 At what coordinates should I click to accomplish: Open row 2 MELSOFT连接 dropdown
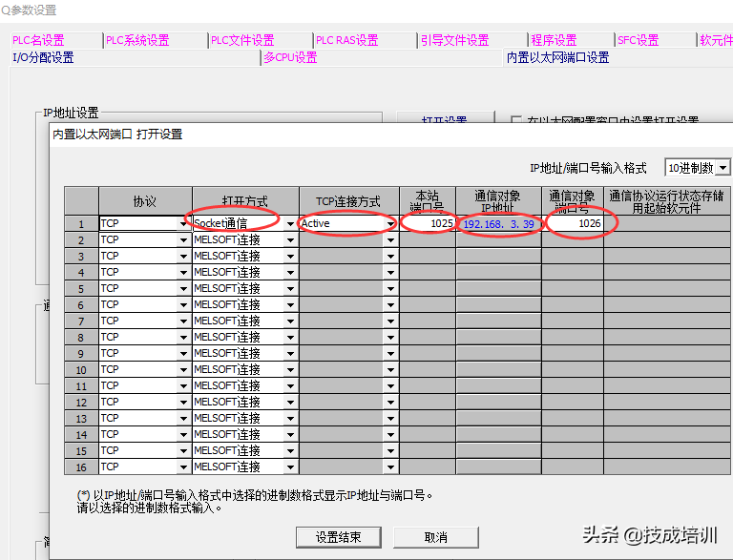[x=291, y=240]
